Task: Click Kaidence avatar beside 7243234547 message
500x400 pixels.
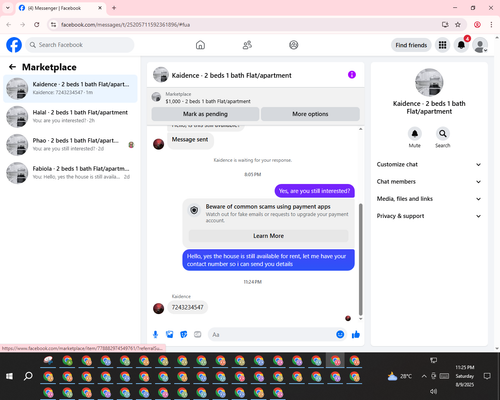Action: pos(158,308)
